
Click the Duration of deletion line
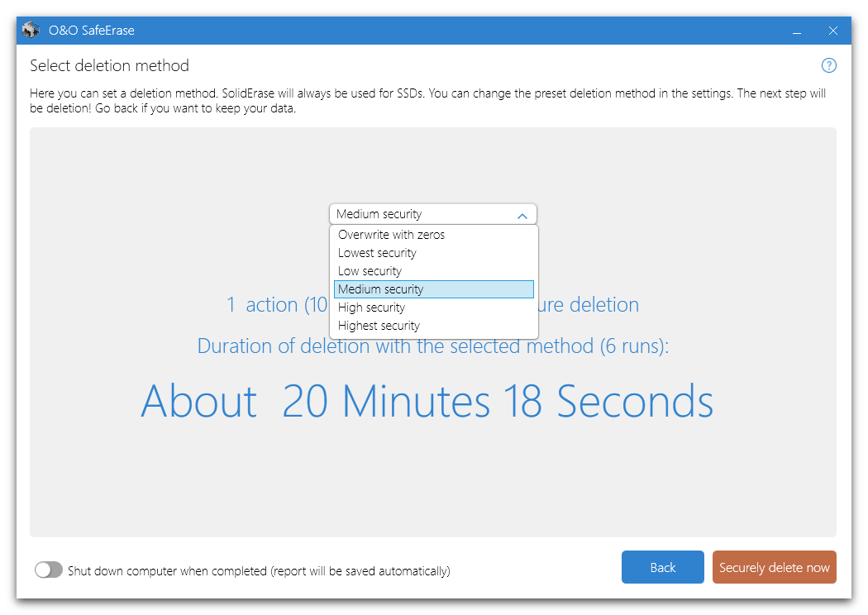click(x=433, y=346)
